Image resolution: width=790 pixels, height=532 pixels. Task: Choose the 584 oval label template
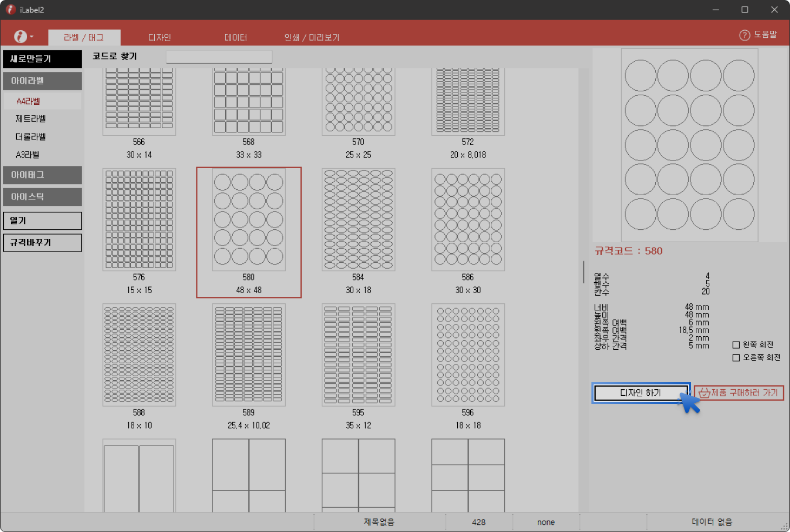358,220
